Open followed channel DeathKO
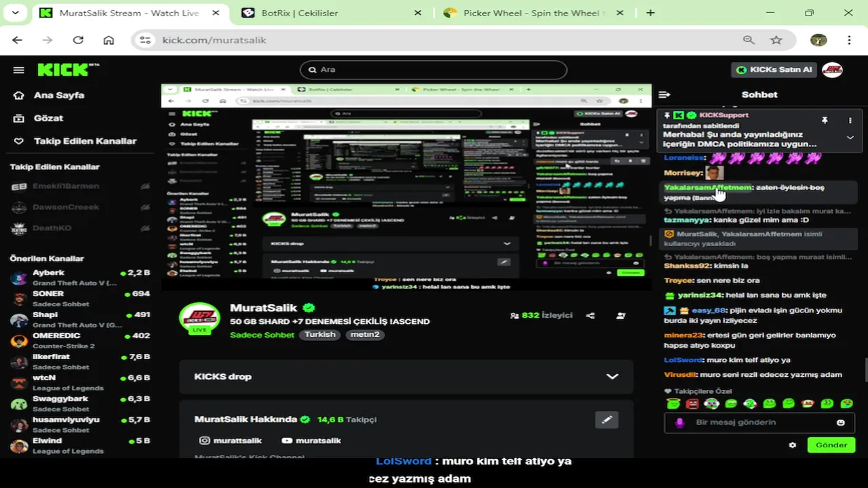868x488 pixels. 80,228
